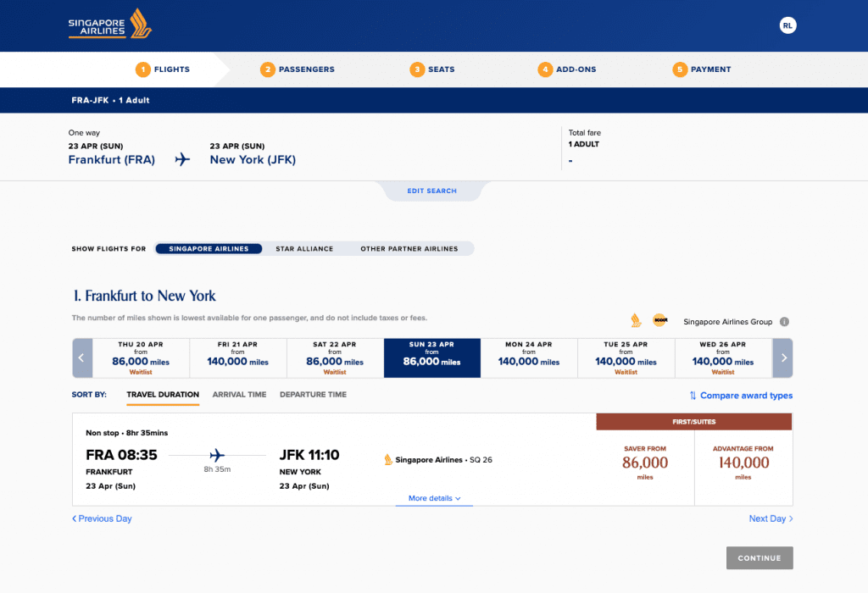The width and height of the screenshot is (868, 593).
Task: Click the Singapore Airlines logo
Action: click(109, 24)
